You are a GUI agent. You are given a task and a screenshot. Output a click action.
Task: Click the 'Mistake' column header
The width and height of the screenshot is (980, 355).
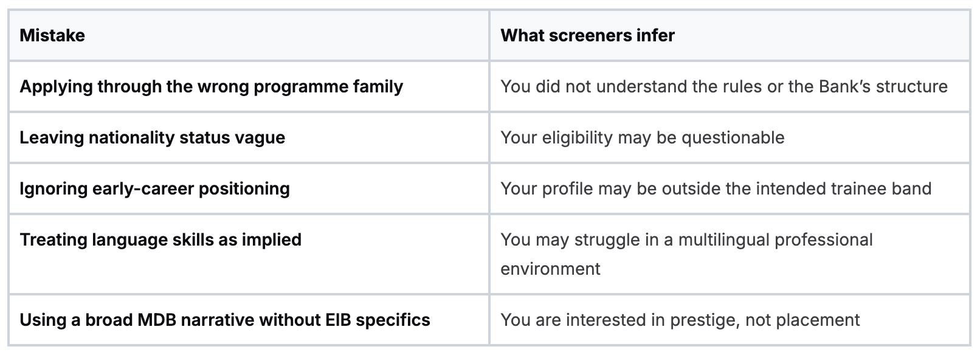pos(52,35)
